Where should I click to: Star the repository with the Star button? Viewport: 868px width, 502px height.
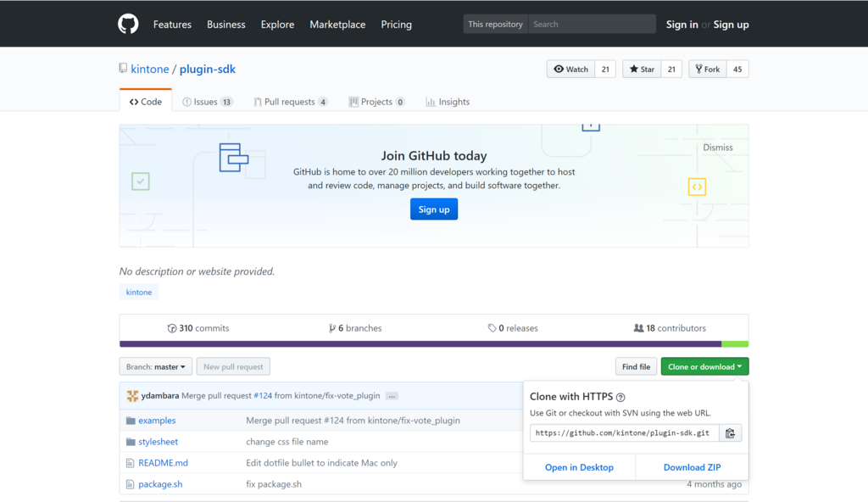pyautogui.click(x=643, y=70)
